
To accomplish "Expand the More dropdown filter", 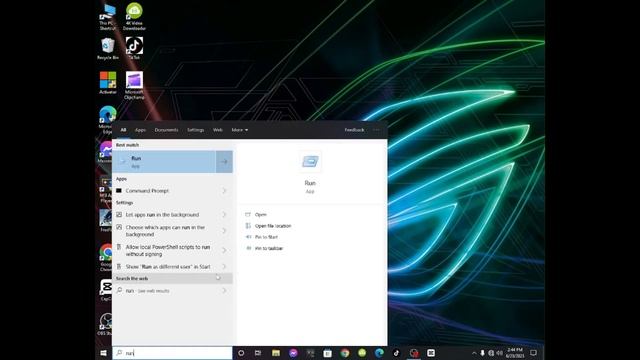I will click(x=240, y=130).
